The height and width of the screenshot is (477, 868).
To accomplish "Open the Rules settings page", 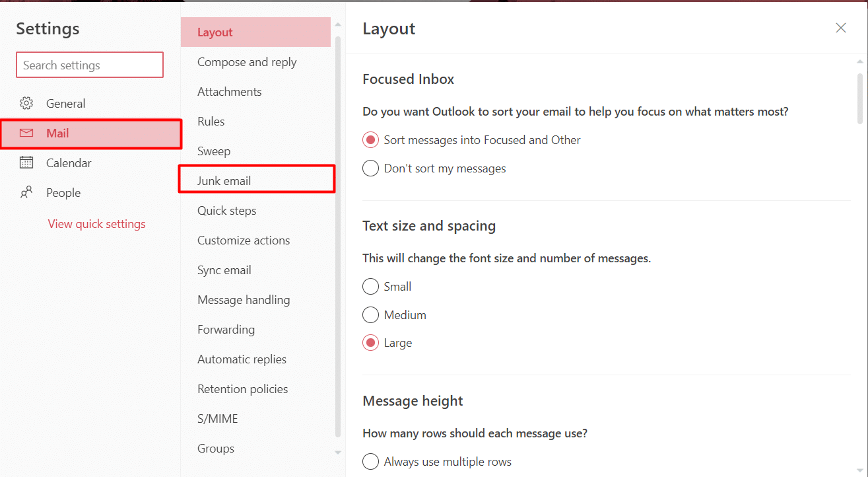I will click(x=211, y=122).
